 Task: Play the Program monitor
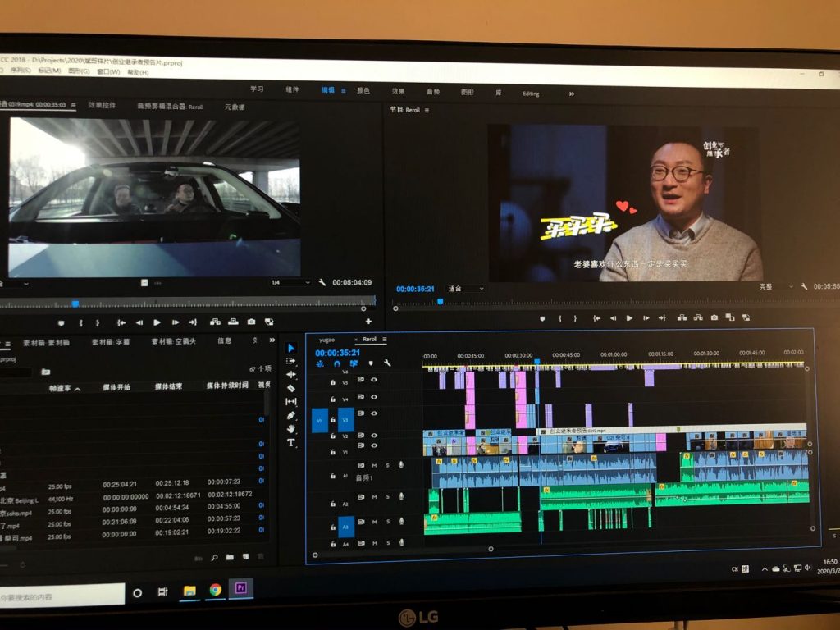tap(629, 318)
